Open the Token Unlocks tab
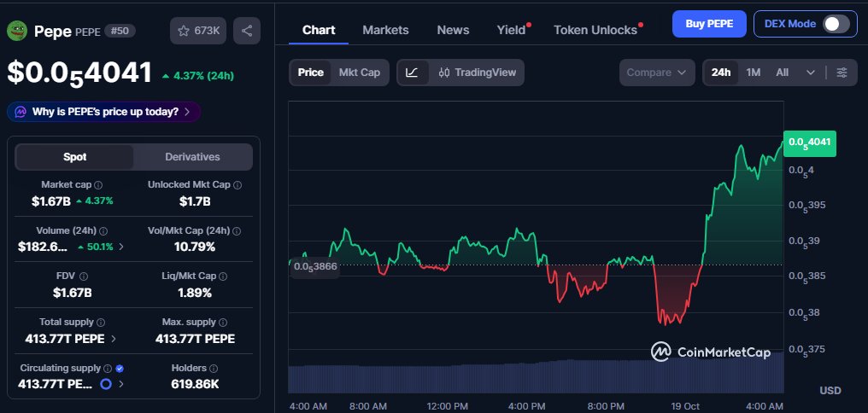The height and width of the screenshot is (413, 868). coord(595,30)
